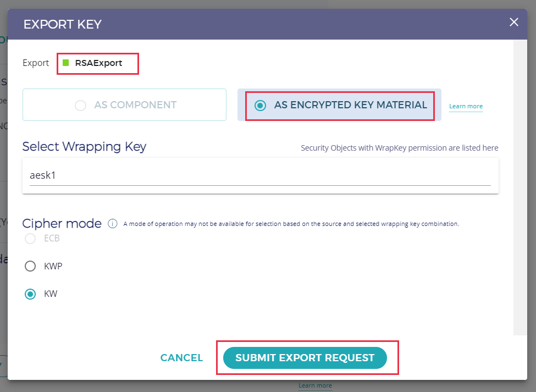
Task: Click the Select Wrapping Key heading
Action: click(x=84, y=147)
